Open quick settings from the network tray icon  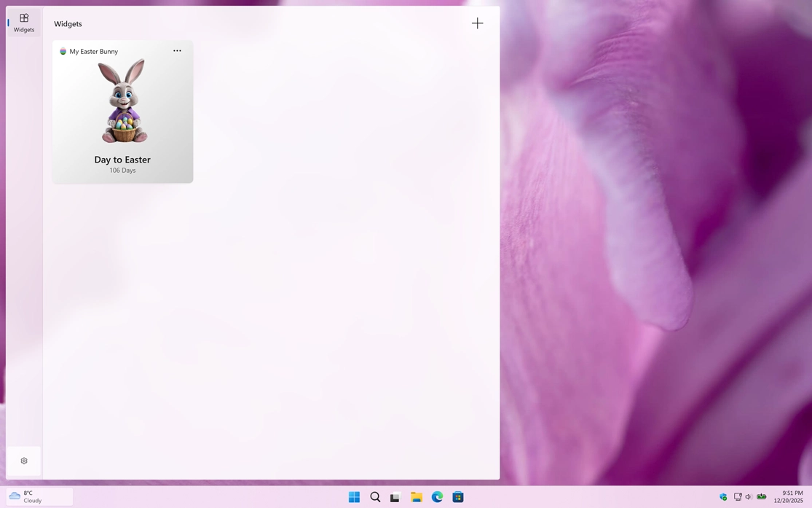coord(737,496)
